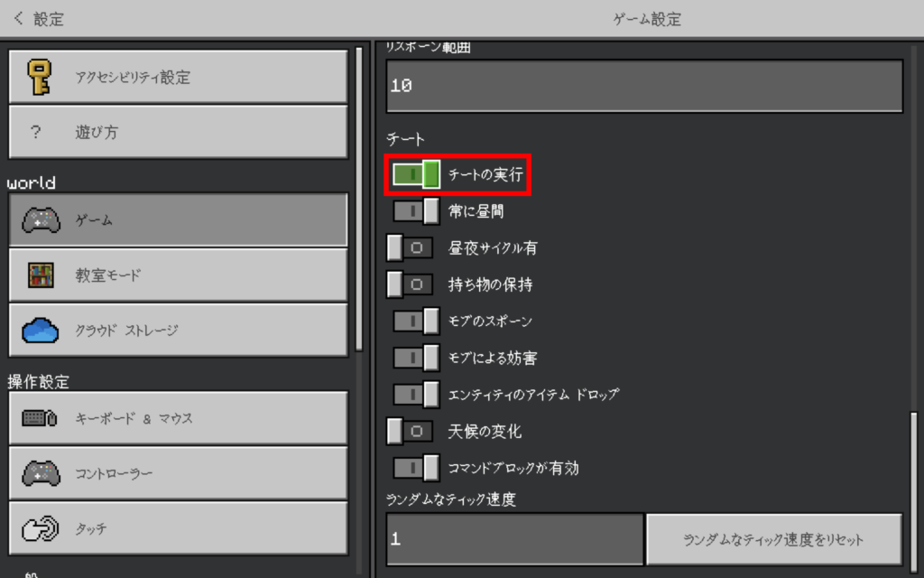Turn on 持ち物の保持 switch
Screen dimensions: 924x578
[x=411, y=284]
